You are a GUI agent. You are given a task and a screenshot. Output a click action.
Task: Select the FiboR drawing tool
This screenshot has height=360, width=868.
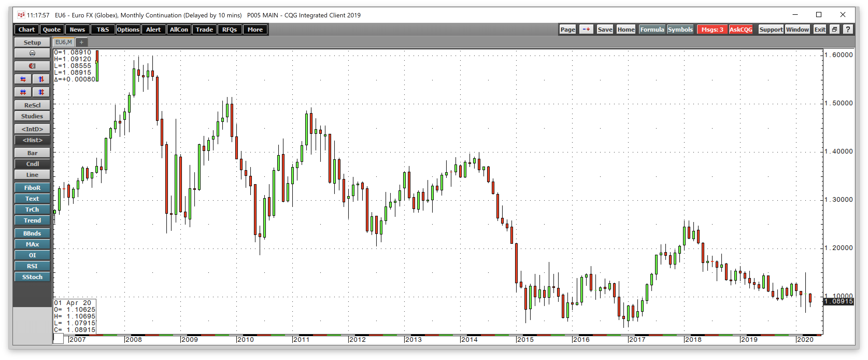32,188
